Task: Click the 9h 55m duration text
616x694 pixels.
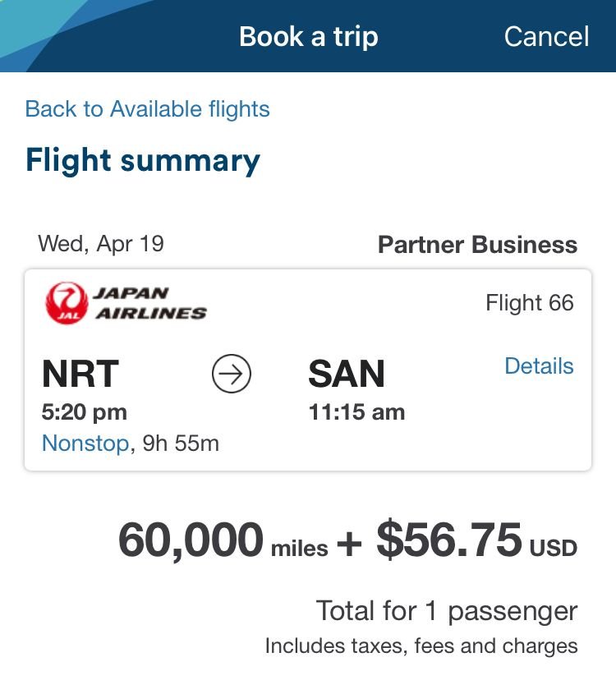Action: click(x=180, y=444)
